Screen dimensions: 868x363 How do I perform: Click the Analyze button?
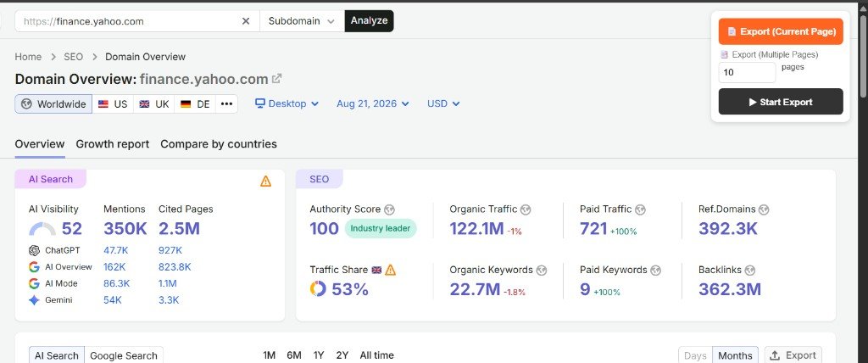coord(370,21)
